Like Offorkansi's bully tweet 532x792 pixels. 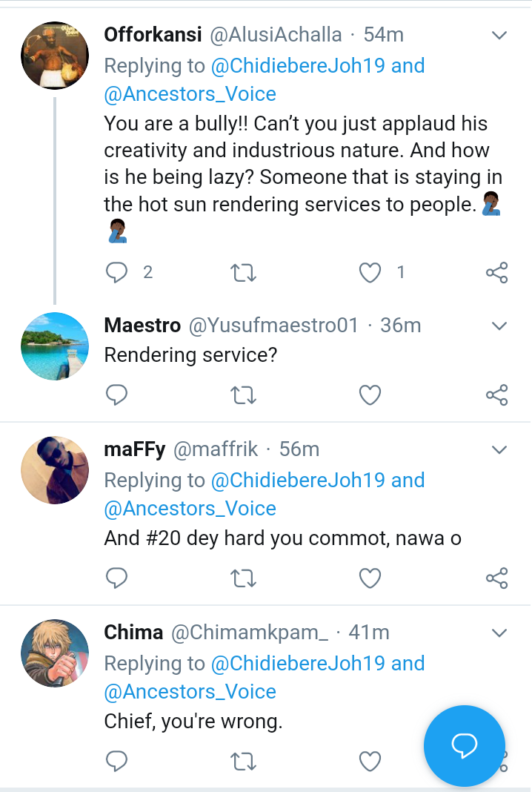pyautogui.click(x=370, y=273)
